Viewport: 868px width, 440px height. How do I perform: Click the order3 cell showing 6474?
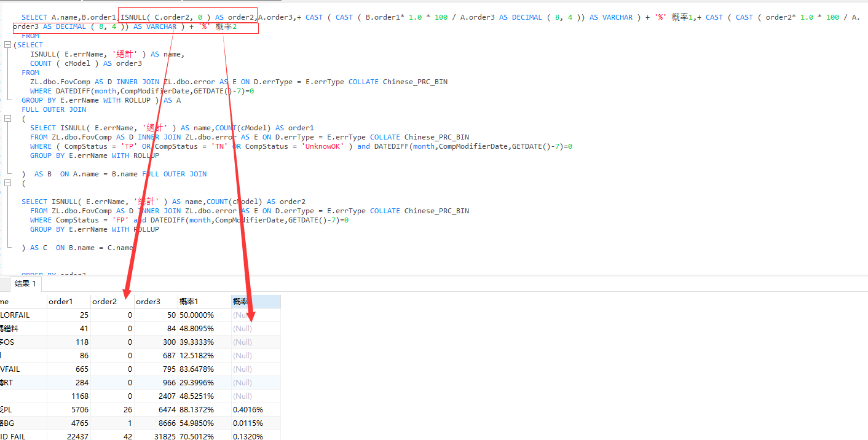click(156, 409)
